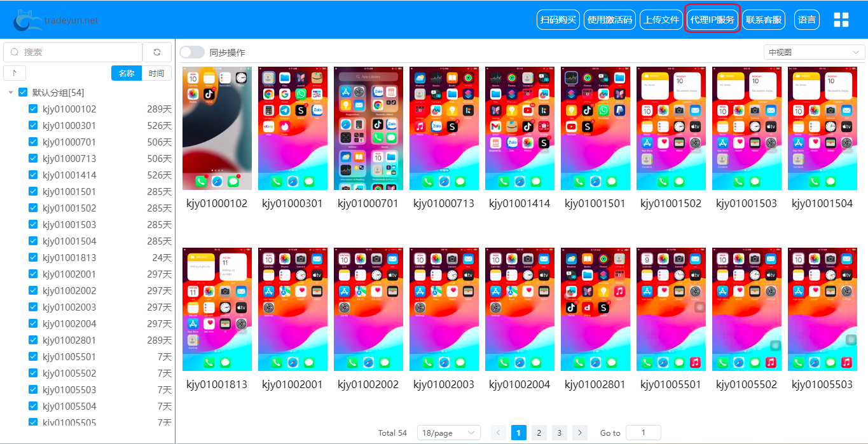
Task: Select the kjy01000713 device thumbnail
Action: (444, 128)
